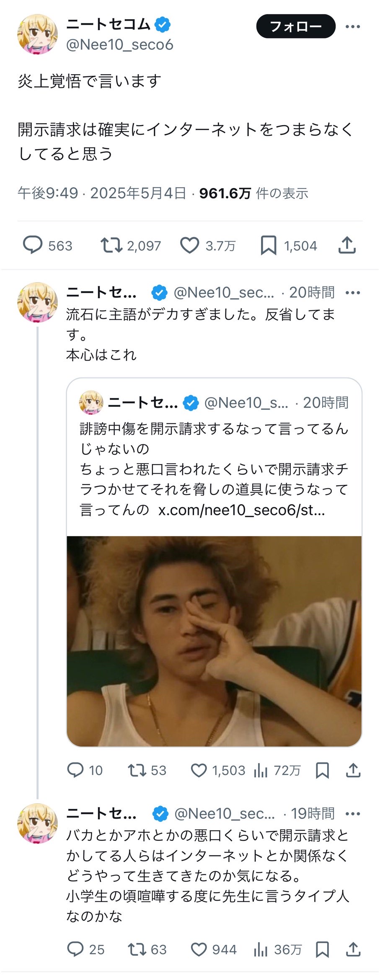Open the @Nee10_seco6 handle at top
This screenshot has height=980, width=380.
coord(120,44)
